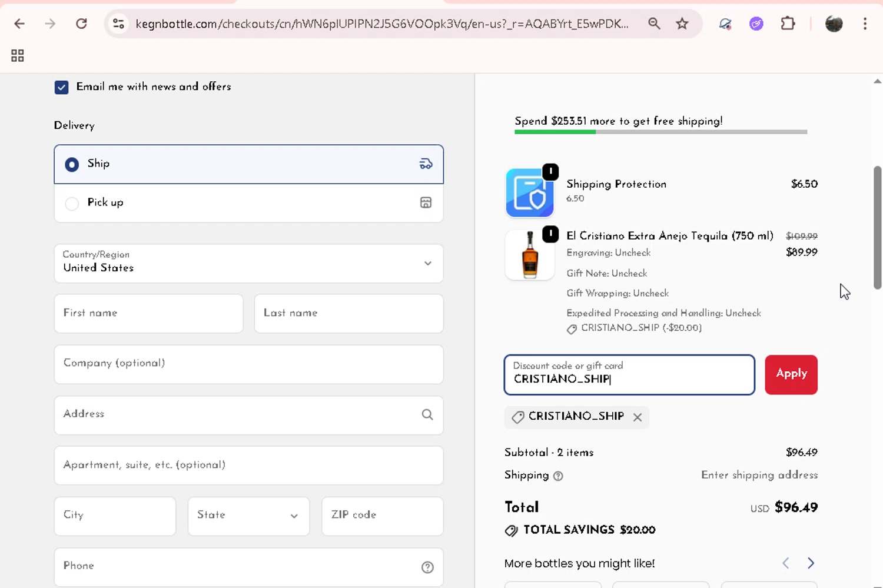
Task: Click the El Cristiano Extra Anejo Tequila title
Action: [670, 235]
